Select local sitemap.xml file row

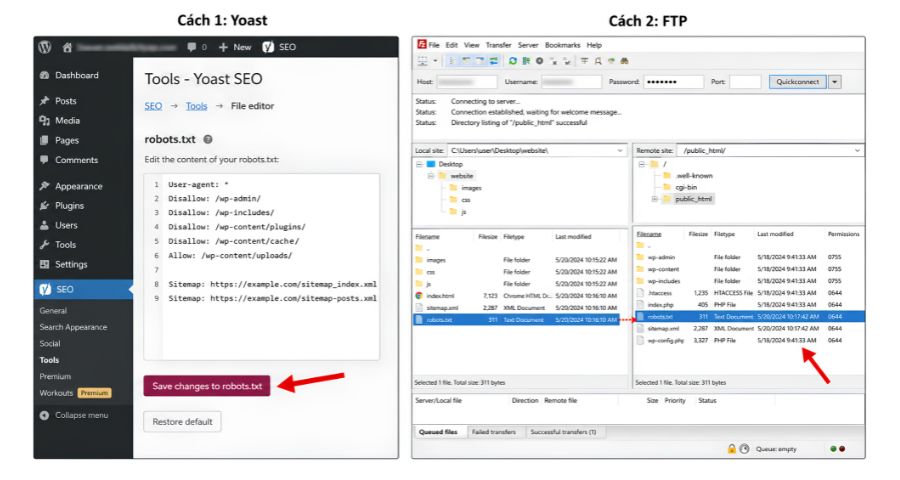click(515, 308)
